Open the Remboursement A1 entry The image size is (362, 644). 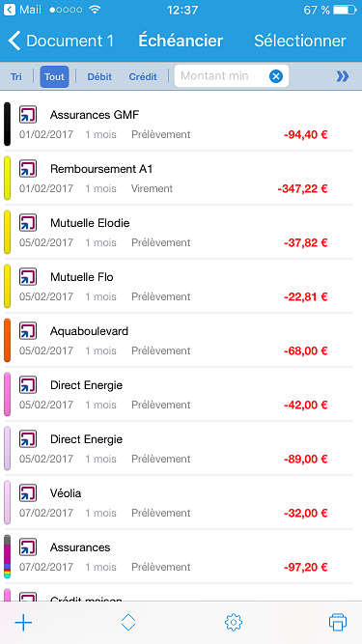[179, 179]
